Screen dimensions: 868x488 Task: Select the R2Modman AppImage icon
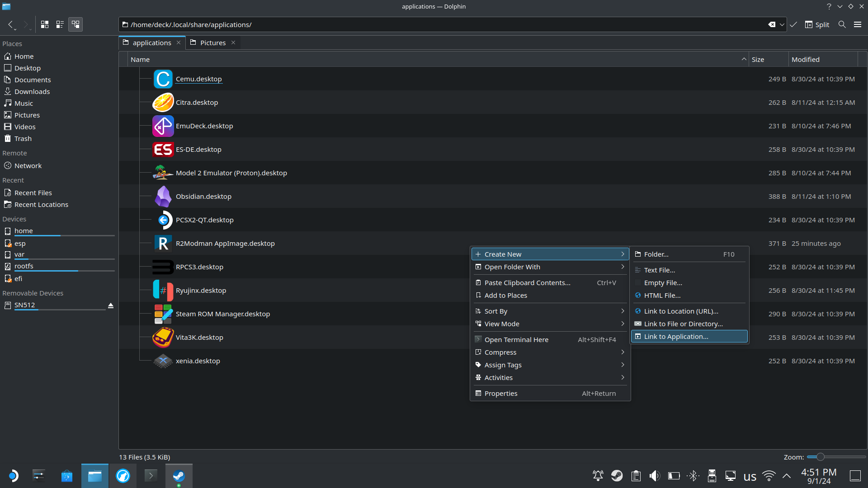(163, 244)
